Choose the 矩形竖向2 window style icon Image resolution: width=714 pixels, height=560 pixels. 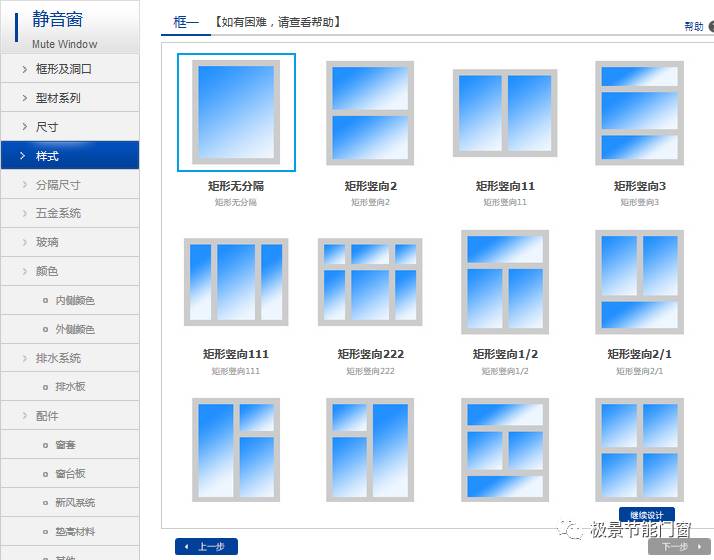(x=370, y=112)
